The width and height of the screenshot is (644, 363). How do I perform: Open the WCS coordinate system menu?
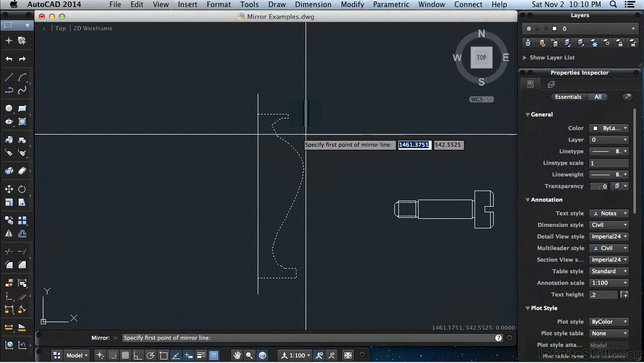click(481, 99)
